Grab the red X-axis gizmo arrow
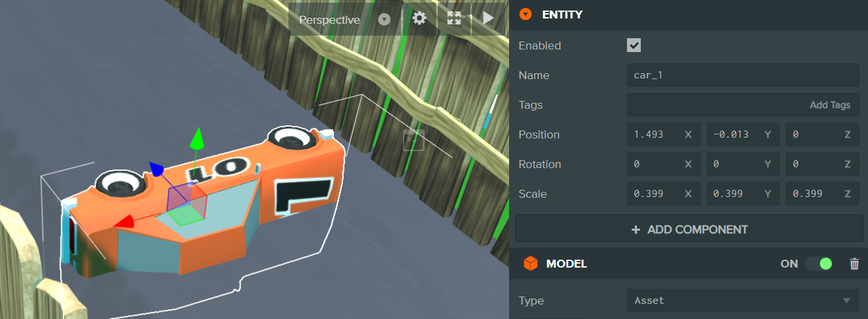 click(124, 223)
